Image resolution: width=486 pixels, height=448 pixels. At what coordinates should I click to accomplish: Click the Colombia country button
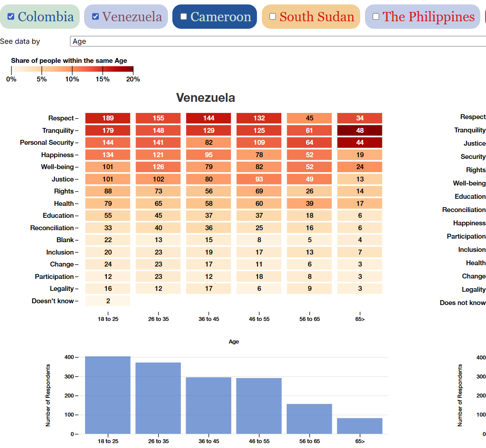coord(40,16)
